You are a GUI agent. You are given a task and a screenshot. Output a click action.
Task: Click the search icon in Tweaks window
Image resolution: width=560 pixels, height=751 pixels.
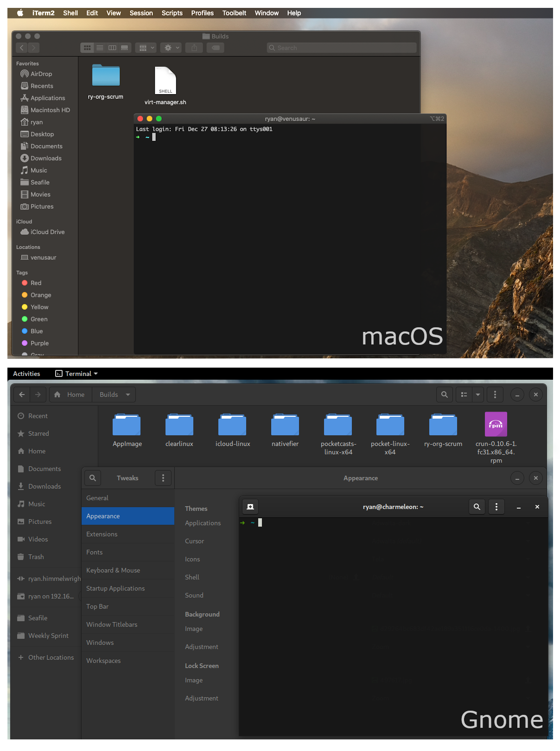[93, 478]
